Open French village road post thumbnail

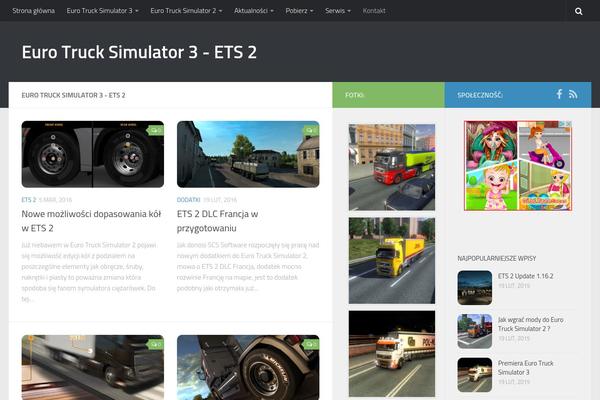pos(248,154)
